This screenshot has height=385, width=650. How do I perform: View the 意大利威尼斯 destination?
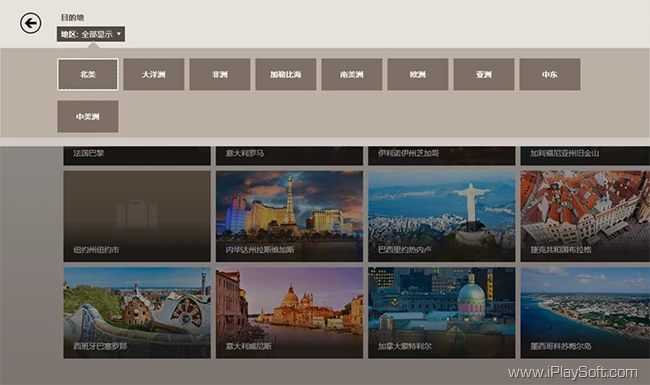point(289,312)
